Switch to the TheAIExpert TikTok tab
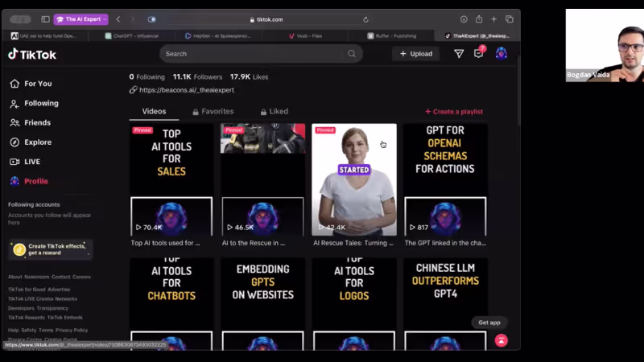Image resolution: width=644 pixels, height=362 pixels. 477,35
